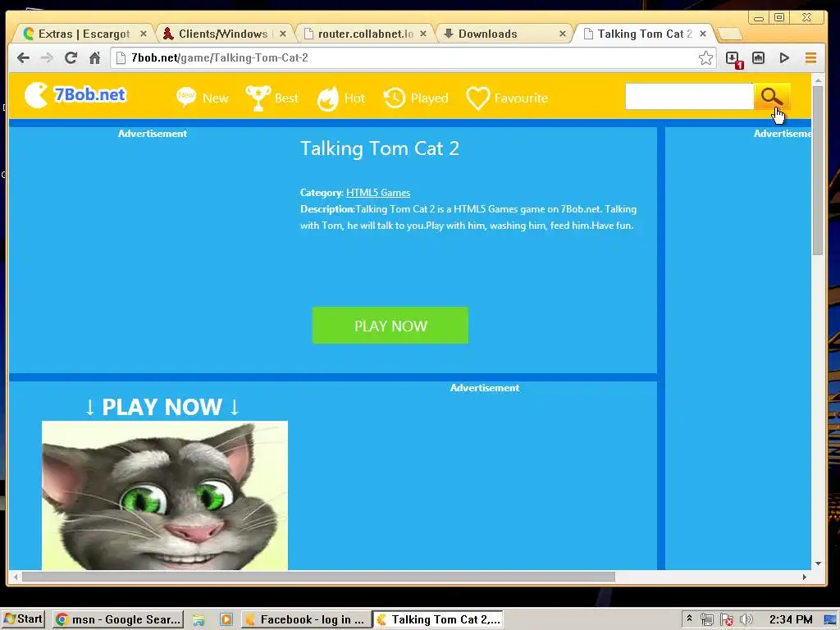Click the orange search magnifier button
This screenshot has height=630, width=840.
tap(771, 97)
